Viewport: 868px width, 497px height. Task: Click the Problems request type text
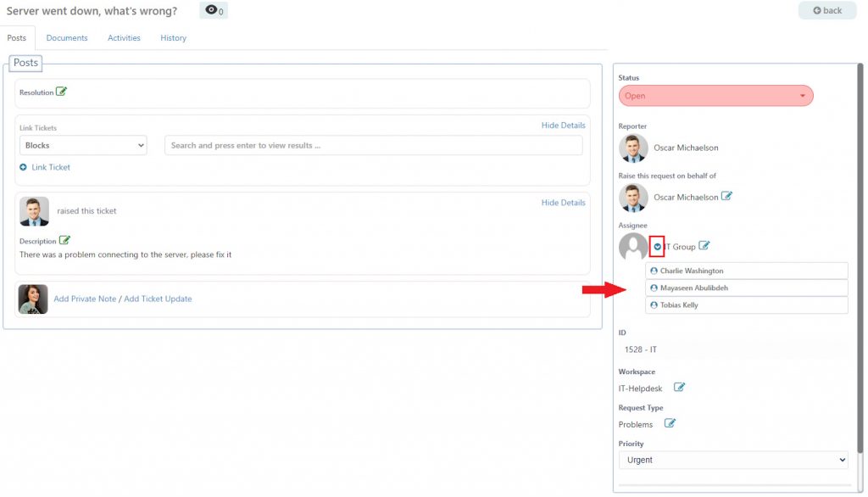click(636, 424)
